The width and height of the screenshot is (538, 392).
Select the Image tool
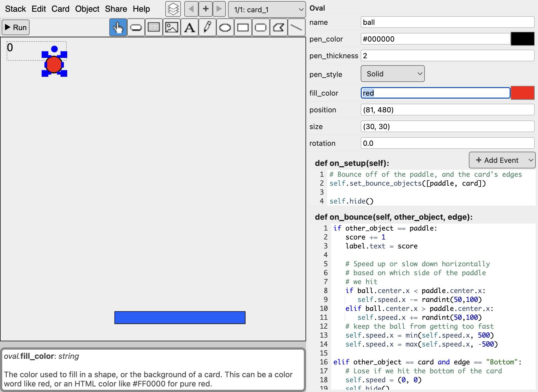(x=171, y=27)
